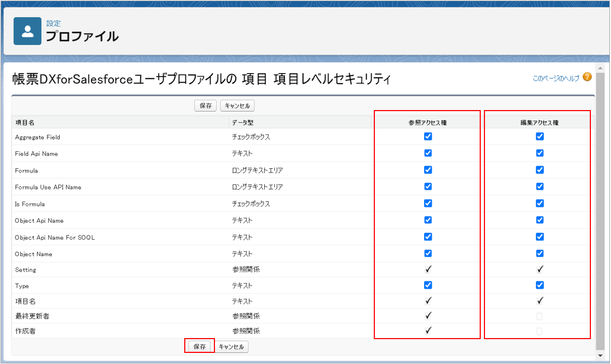Click the 参照アクセス権 column header
The width and height of the screenshot is (611, 364).
click(x=428, y=123)
